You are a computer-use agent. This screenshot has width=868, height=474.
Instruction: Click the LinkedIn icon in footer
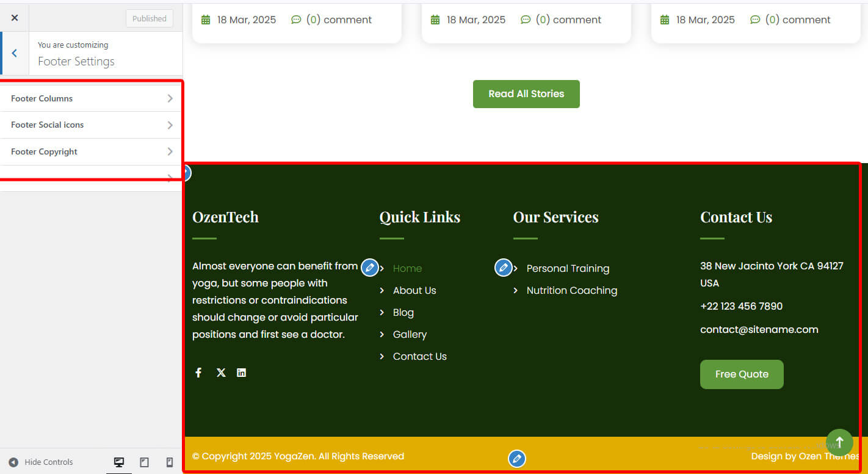pyautogui.click(x=242, y=373)
